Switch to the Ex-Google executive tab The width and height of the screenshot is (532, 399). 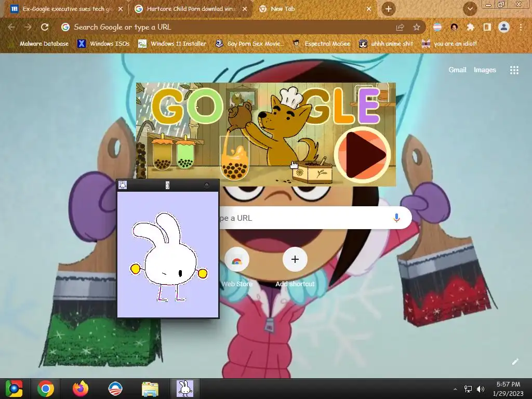click(66, 9)
